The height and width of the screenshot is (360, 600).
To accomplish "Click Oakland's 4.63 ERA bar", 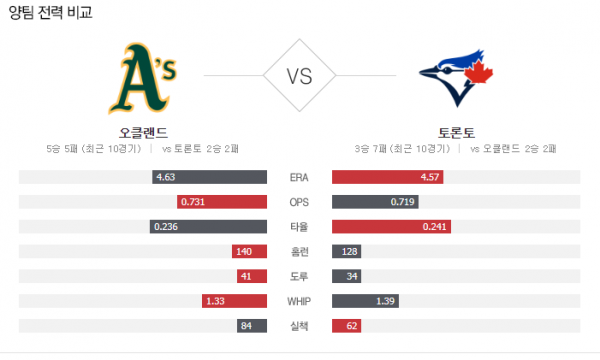I will point(209,177).
